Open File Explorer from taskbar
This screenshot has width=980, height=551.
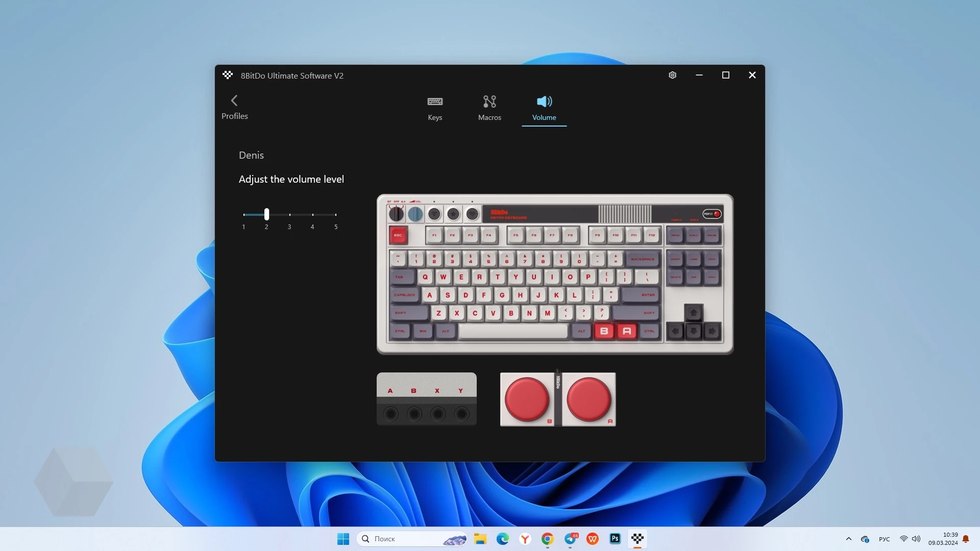pyautogui.click(x=480, y=539)
